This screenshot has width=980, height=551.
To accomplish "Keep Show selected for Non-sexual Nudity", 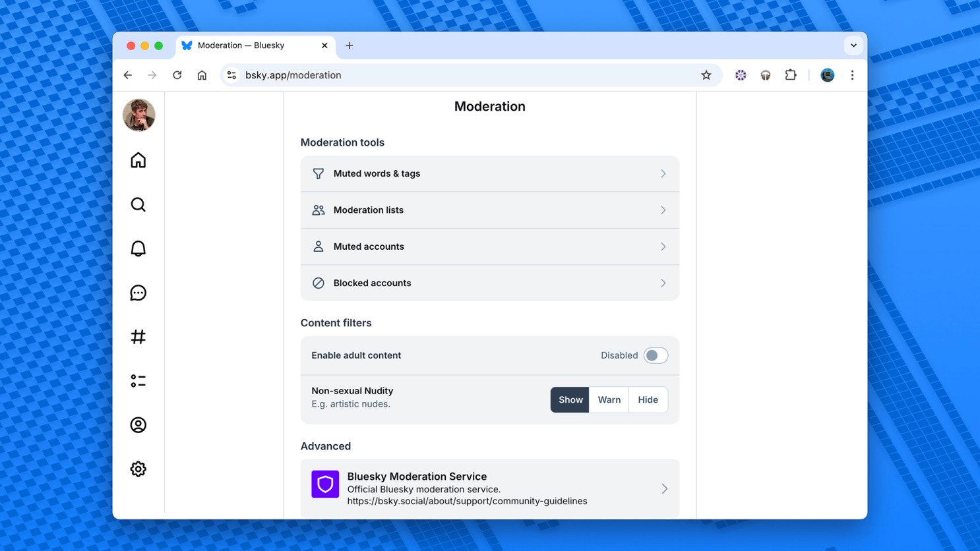I will (569, 399).
